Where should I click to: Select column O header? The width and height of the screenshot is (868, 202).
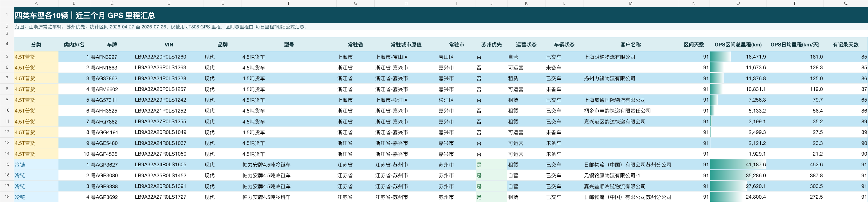[x=738, y=3]
